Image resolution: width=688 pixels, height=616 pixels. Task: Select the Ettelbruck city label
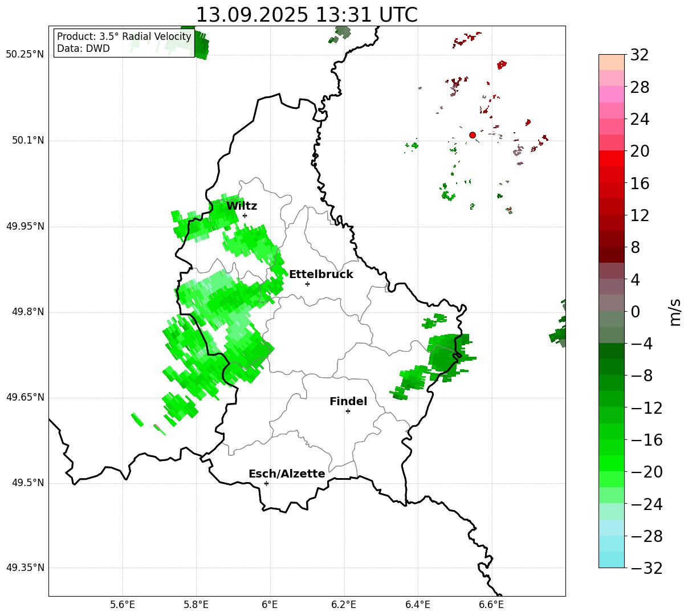tap(321, 275)
